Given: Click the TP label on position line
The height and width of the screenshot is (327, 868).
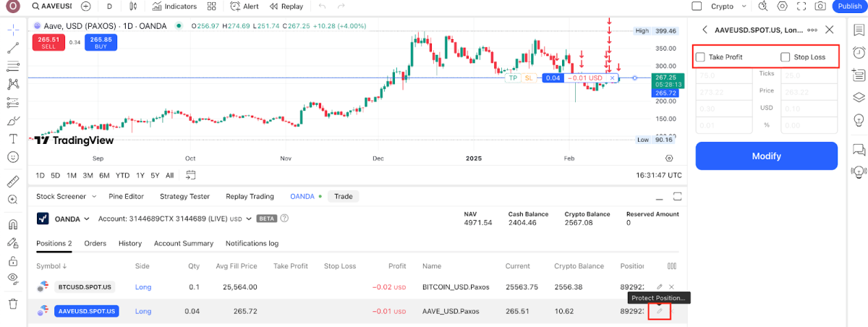Looking at the screenshot, I should pyautogui.click(x=513, y=77).
